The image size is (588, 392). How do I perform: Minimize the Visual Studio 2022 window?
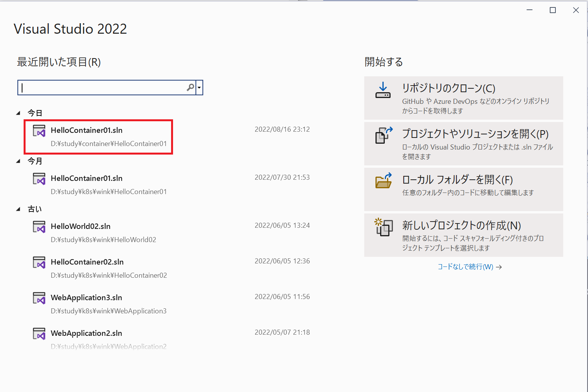click(530, 10)
